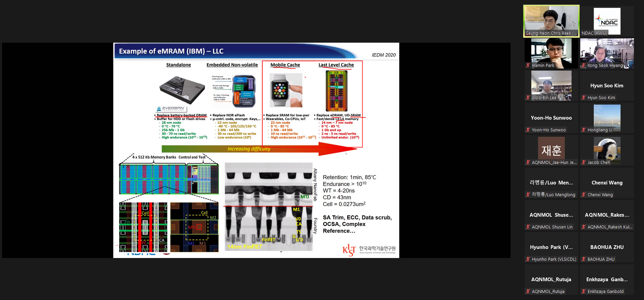Click the 'Increasing difficulty' arrow label
Viewport: 644px width, 300px height.
coord(249,149)
